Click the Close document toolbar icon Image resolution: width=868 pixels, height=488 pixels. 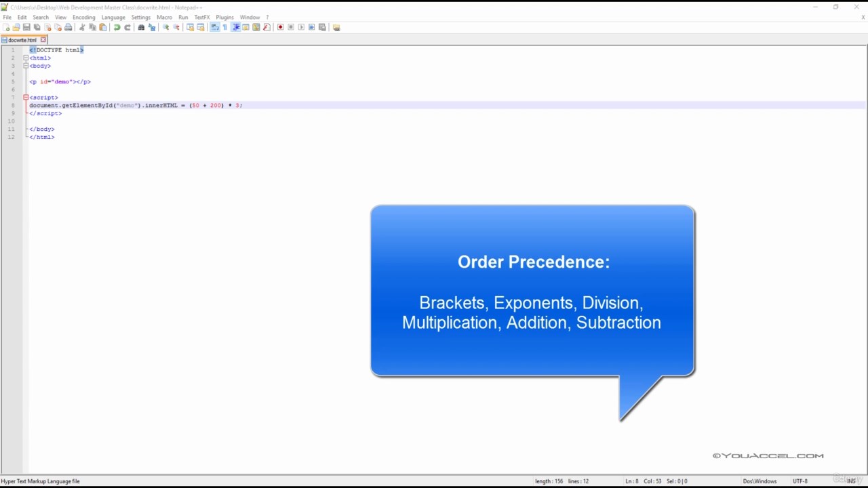47,27
